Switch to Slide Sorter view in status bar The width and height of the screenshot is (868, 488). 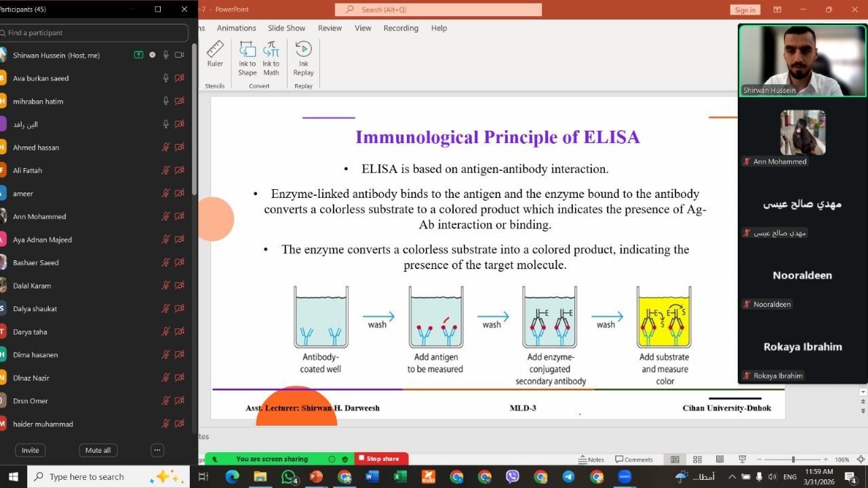point(697,460)
